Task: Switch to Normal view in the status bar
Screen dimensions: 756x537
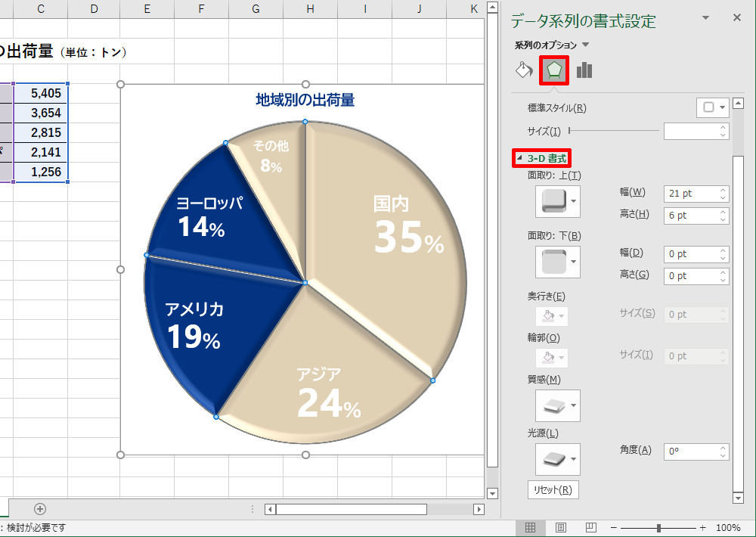Action: 532,526
